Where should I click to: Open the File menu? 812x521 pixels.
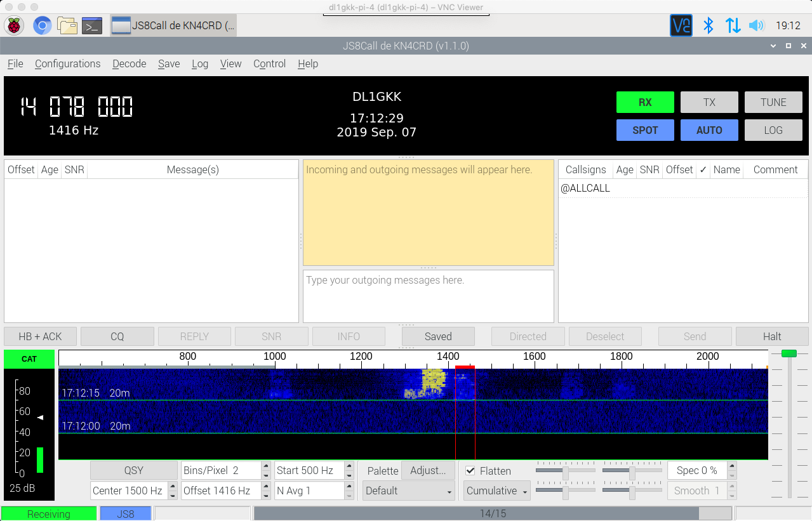coord(15,63)
